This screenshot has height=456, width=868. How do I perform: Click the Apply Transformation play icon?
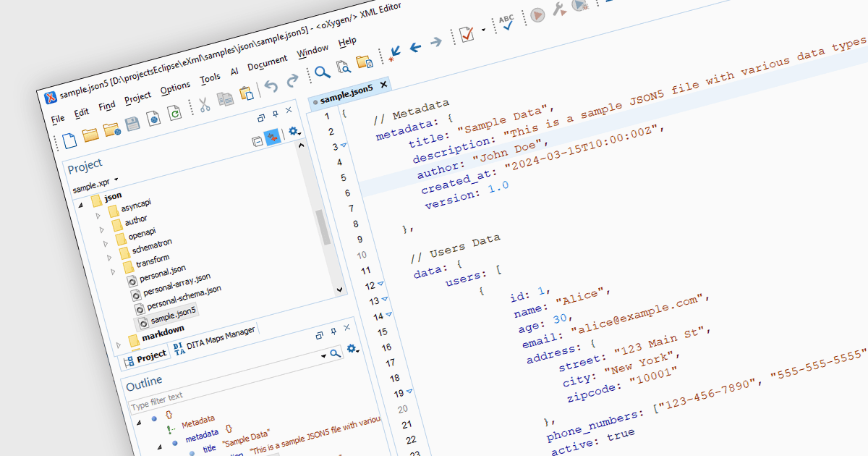click(537, 15)
